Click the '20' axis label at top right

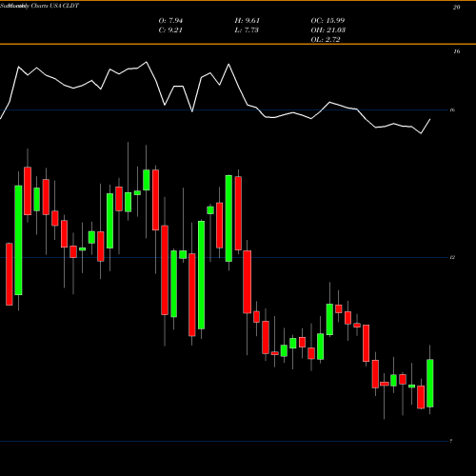[456, 8]
